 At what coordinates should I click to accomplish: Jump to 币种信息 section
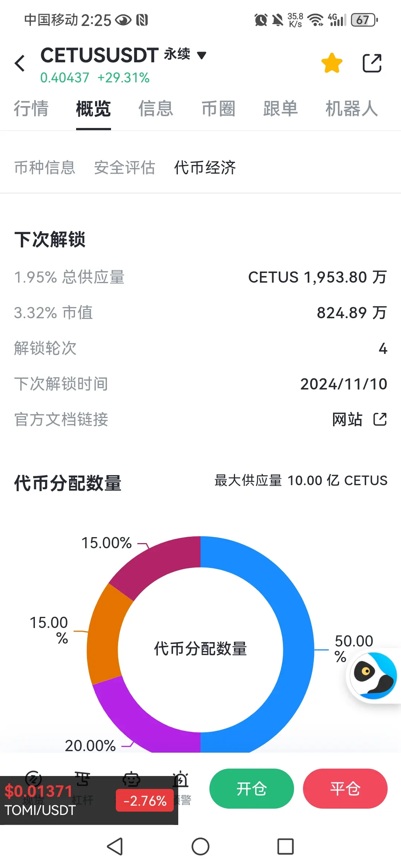[x=45, y=167]
